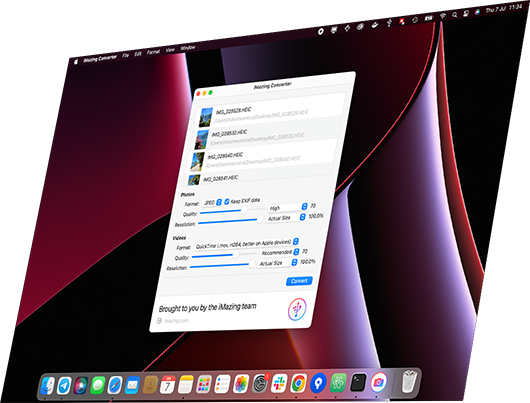Screen dimensions: 530x403
Task: Open Photos quality High preset dropdown
Action: pos(288,207)
